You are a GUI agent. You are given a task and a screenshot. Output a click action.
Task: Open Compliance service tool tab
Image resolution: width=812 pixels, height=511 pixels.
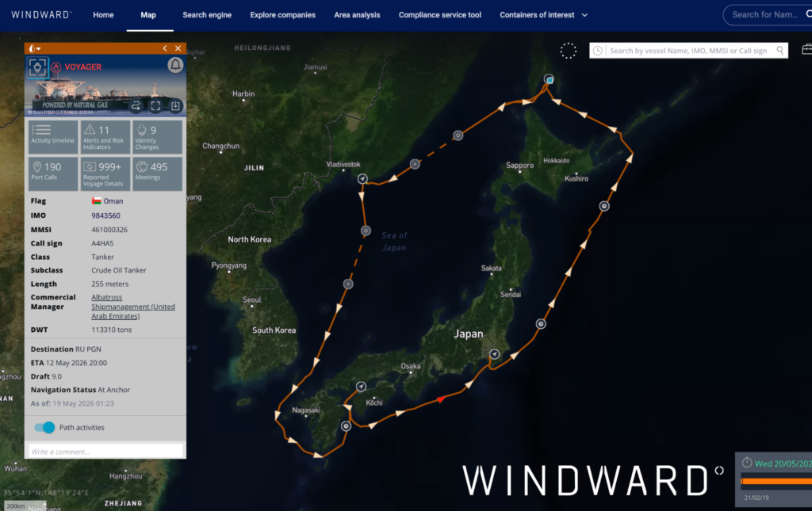point(439,15)
